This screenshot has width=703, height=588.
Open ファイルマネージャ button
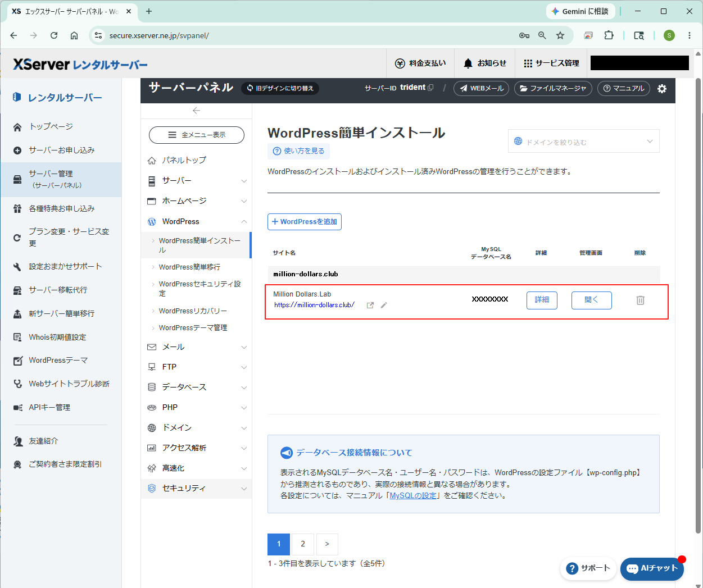pyautogui.click(x=553, y=88)
